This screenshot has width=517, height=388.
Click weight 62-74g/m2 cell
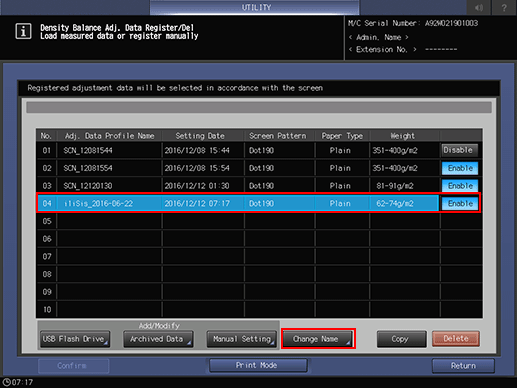[x=395, y=203]
